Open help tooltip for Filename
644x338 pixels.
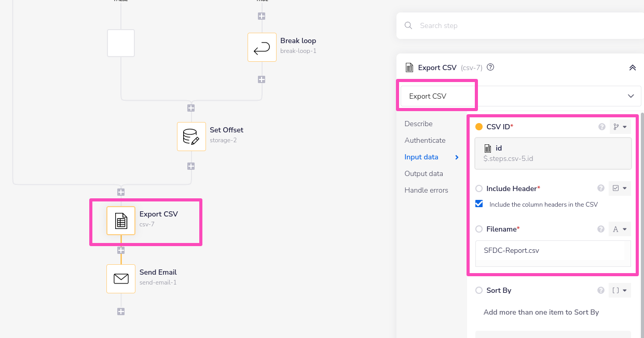pos(601,229)
